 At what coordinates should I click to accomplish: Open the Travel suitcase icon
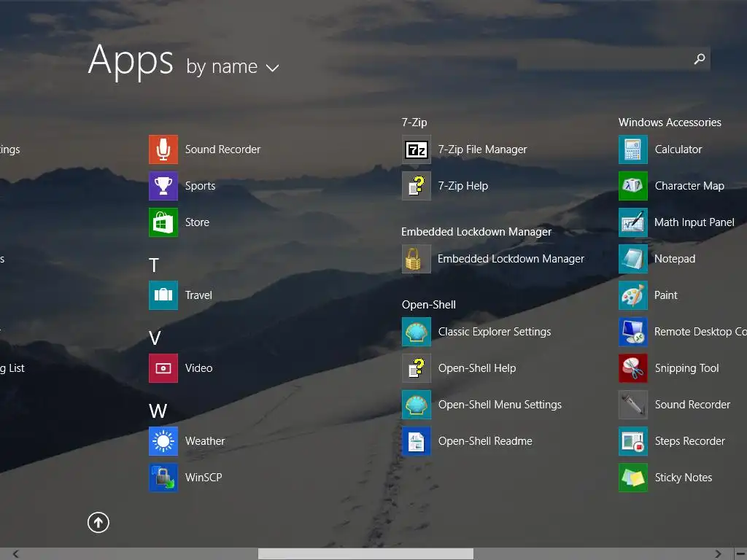pos(163,295)
